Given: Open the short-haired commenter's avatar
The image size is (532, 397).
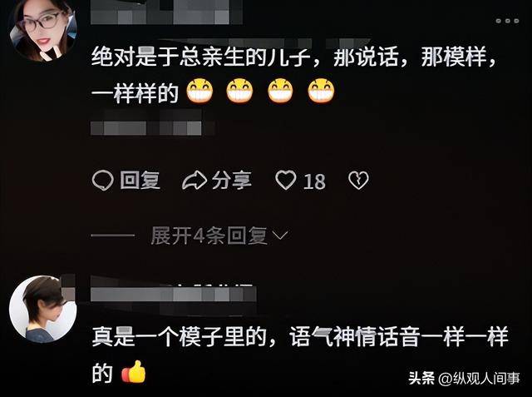Looking at the screenshot, I should tap(43, 309).
